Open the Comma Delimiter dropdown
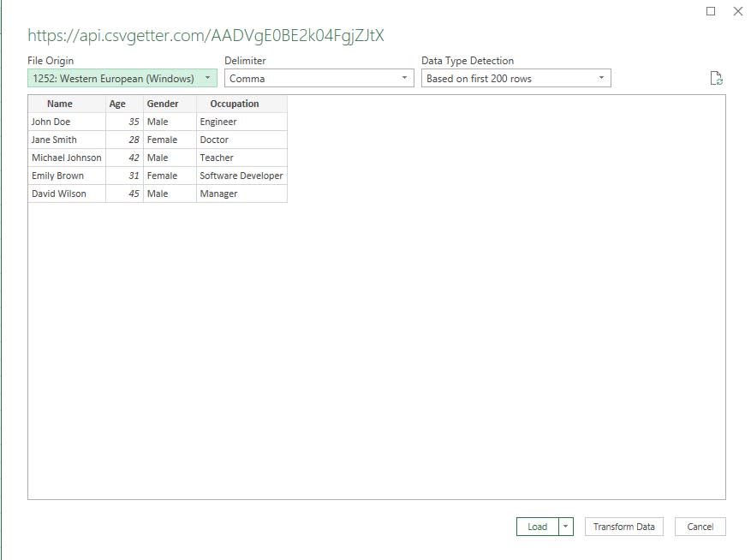The width and height of the screenshot is (751, 560). pos(405,77)
